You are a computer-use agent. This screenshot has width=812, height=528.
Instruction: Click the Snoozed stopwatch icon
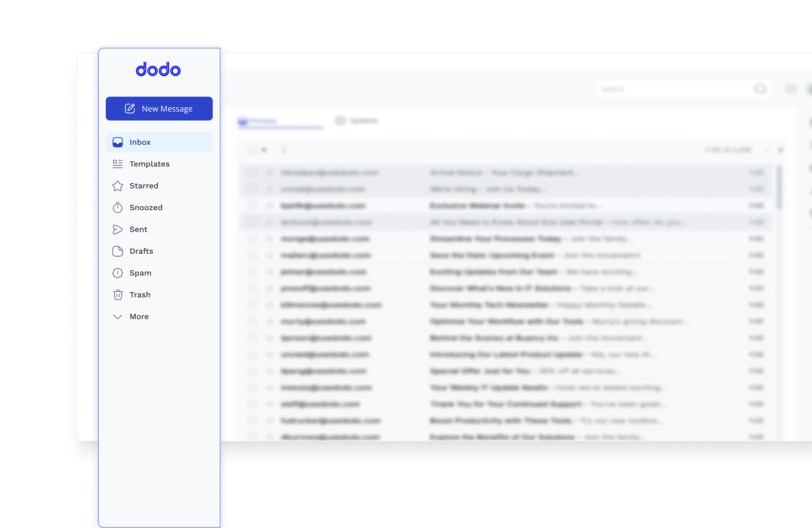coord(117,208)
